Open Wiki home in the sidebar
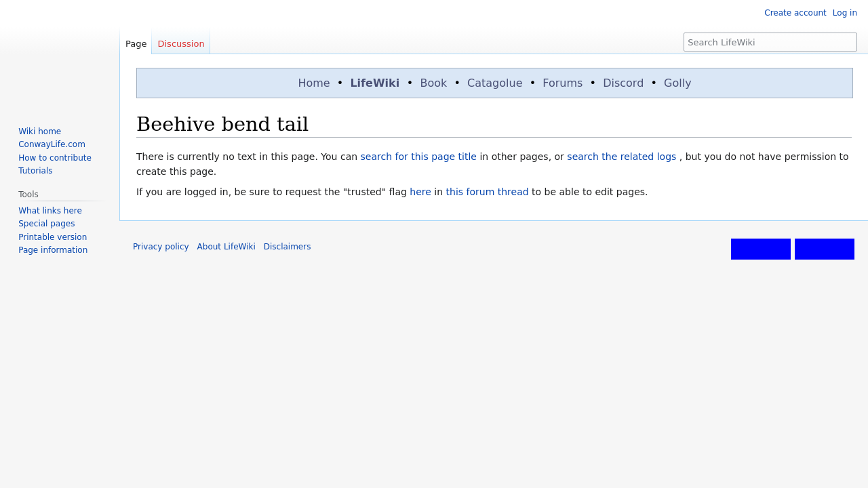The width and height of the screenshot is (868, 488). (x=39, y=131)
